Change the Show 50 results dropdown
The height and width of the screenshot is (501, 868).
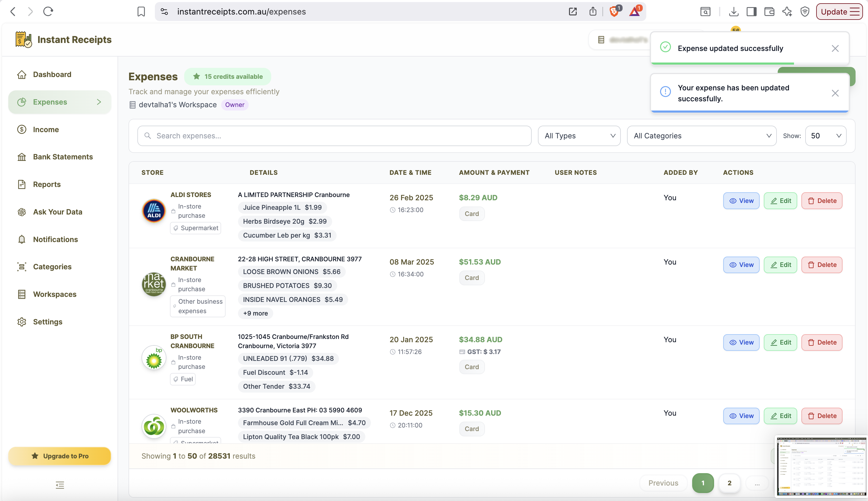tap(826, 136)
